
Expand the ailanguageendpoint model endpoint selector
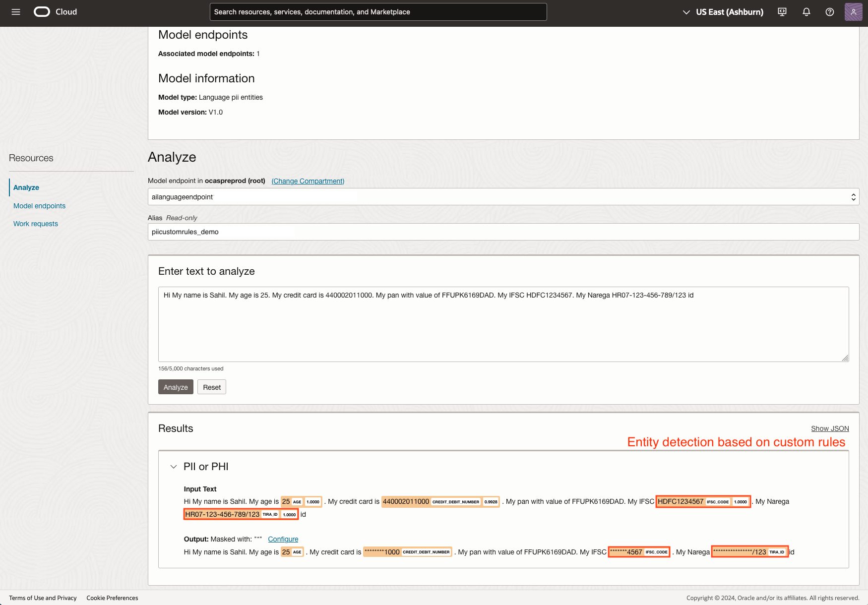503,197
